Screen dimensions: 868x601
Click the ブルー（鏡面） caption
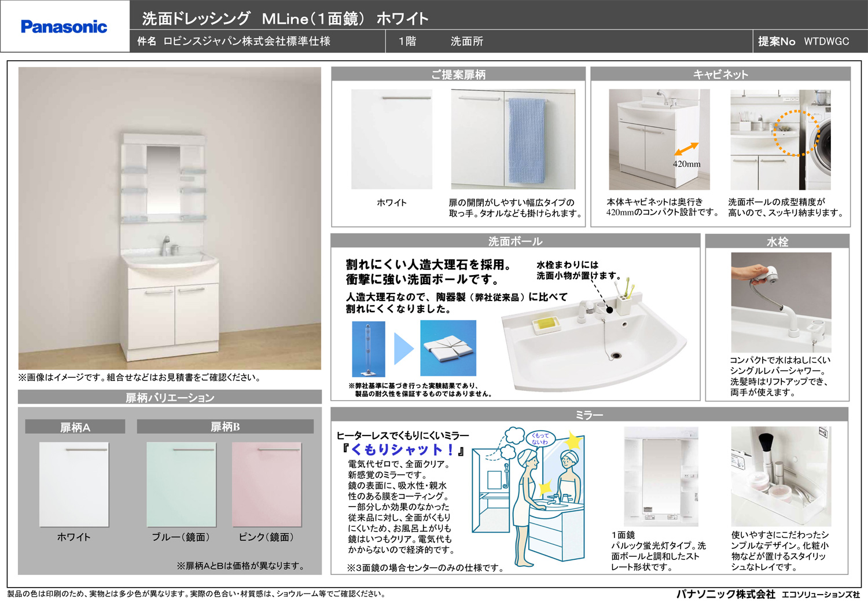[x=181, y=537]
